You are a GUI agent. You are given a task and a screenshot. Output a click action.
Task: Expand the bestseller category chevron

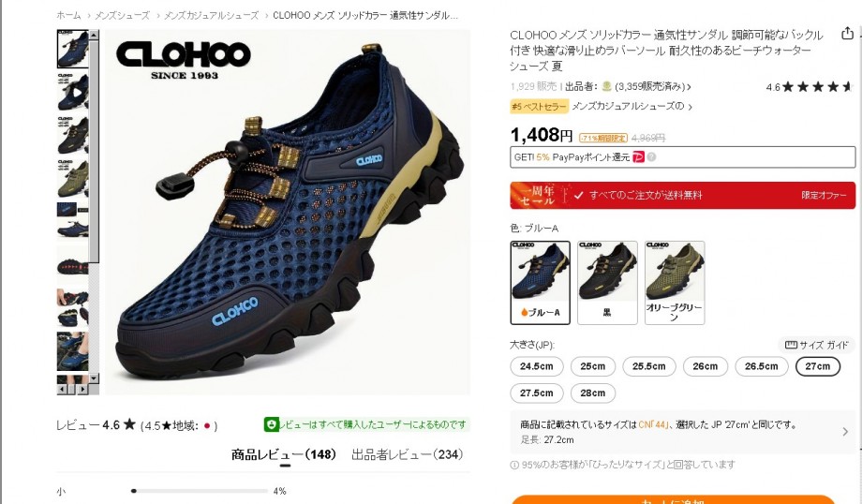(691, 107)
